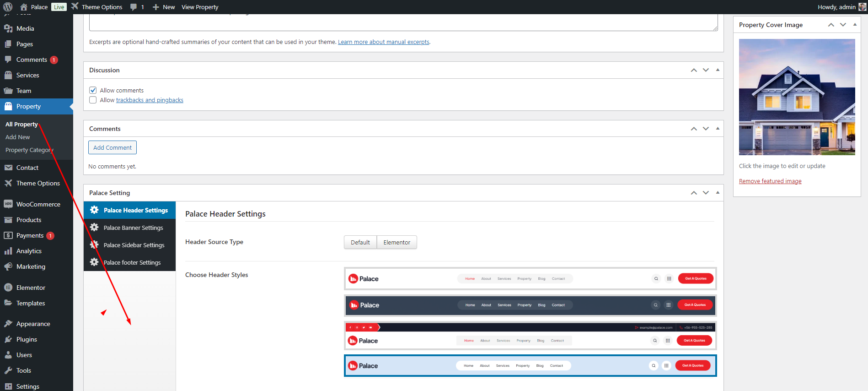The height and width of the screenshot is (391, 868).
Task: Select the dark navy header style
Action: tap(530, 305)
